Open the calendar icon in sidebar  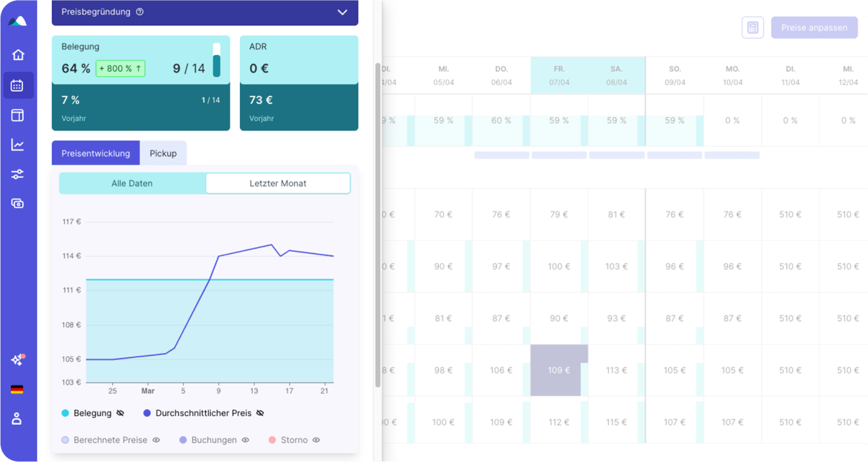[x=18, y=86]
